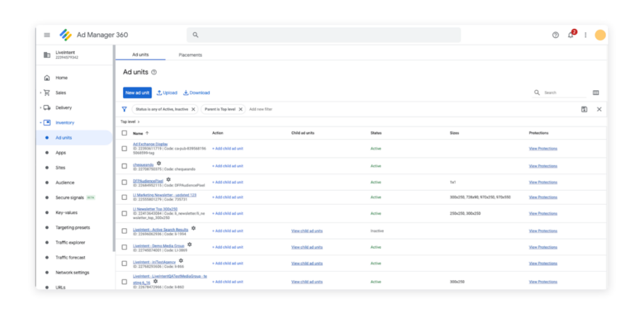The width and height of the screenshot is (644, 314).
Task: Click the sidebar vertical scrollbar
Action: coord(114,148)
